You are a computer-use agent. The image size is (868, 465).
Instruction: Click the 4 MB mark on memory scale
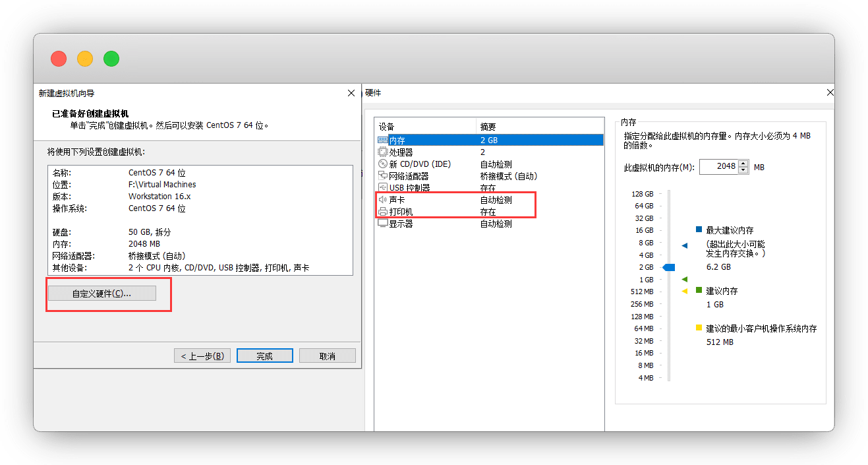click(646, 378)
